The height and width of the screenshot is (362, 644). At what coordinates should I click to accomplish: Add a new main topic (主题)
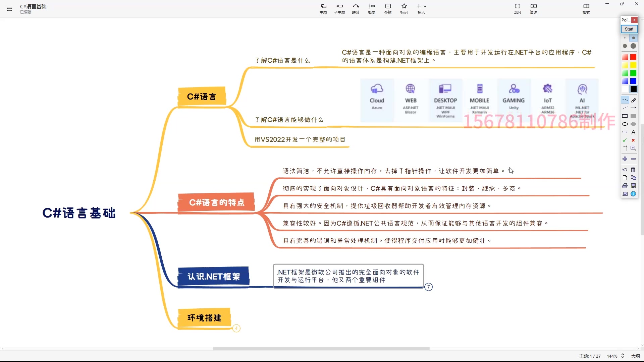point(323,9)
